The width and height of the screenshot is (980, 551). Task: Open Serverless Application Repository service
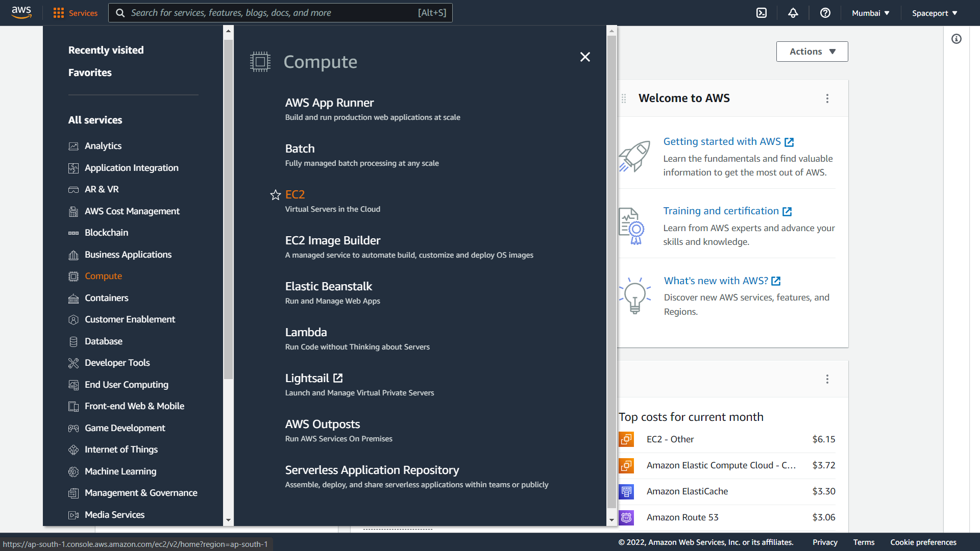[x=372, y=470]
